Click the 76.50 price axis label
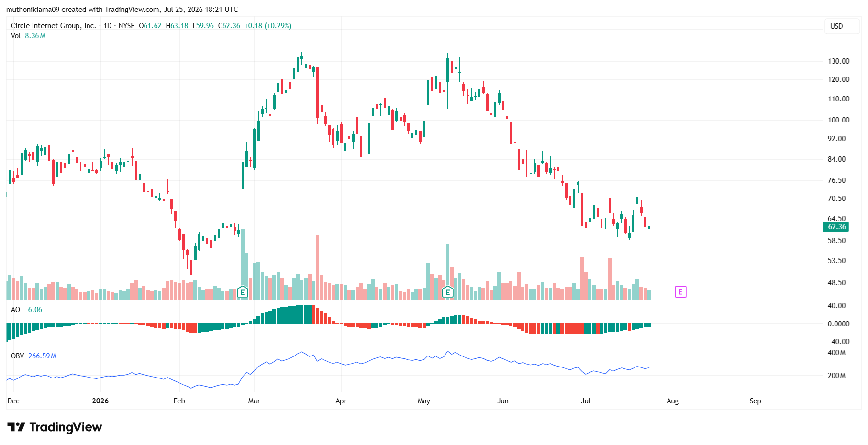This screenshot has height=445, width=868. point(836,180)
